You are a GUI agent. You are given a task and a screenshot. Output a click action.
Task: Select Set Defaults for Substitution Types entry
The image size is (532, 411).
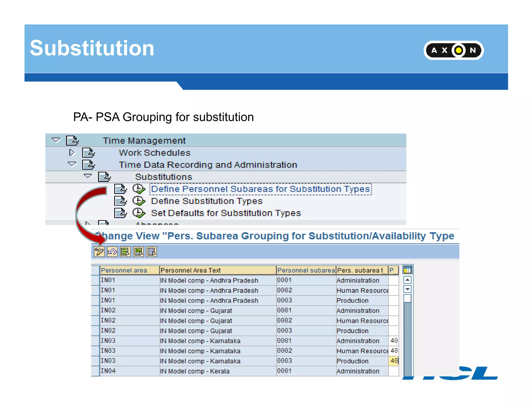click(226, 213)
